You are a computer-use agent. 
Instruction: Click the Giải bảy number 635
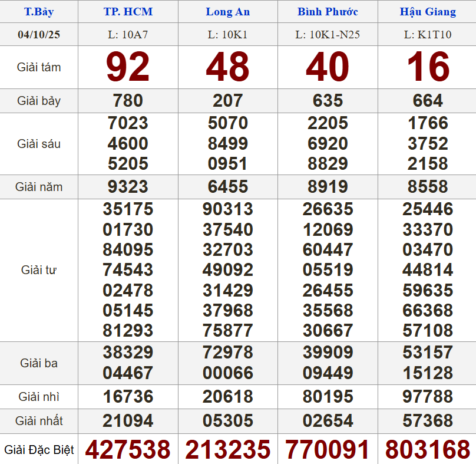click(x=328, y=101)
